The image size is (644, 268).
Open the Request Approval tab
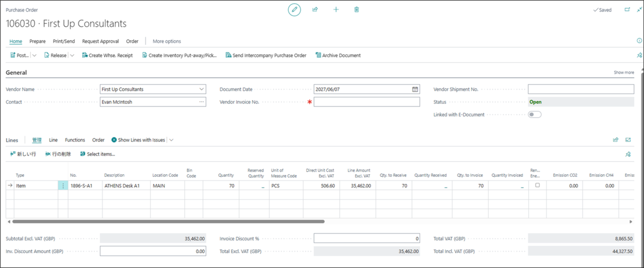pyautogui.click(x=100, y=41)
